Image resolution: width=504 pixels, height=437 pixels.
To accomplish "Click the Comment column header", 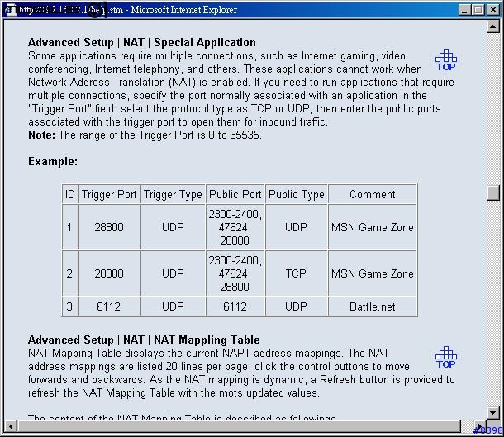I will point(373,194).
